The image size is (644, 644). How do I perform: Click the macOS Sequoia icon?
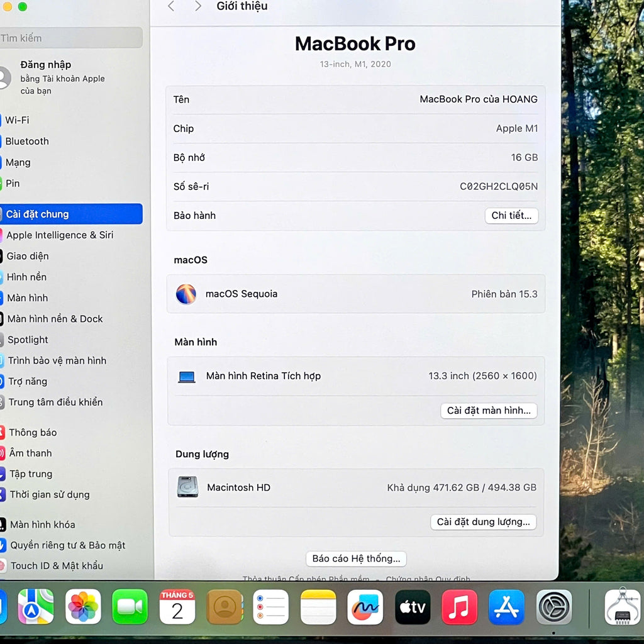[186, 294]
